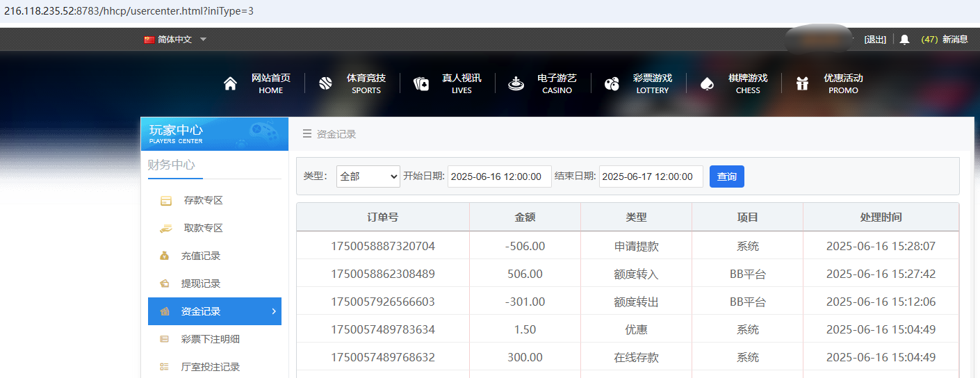Click the 厅室投注记录 list icon

coord(165,367)
